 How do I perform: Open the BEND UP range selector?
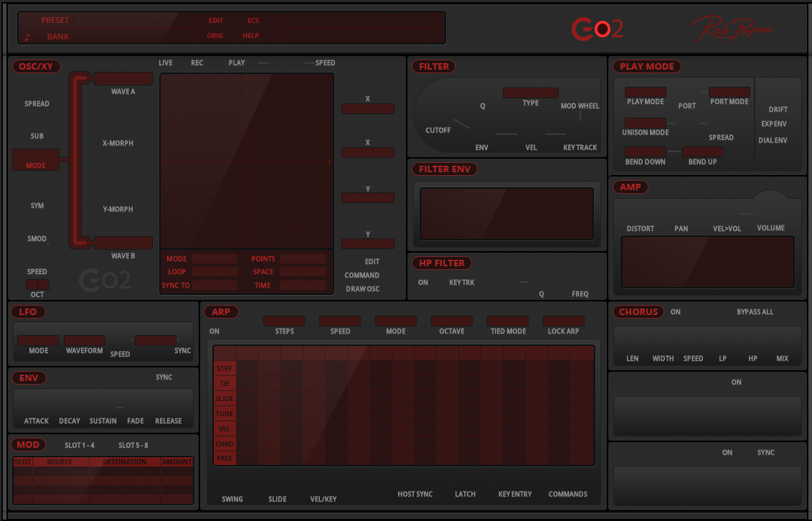tap(703, 151)
